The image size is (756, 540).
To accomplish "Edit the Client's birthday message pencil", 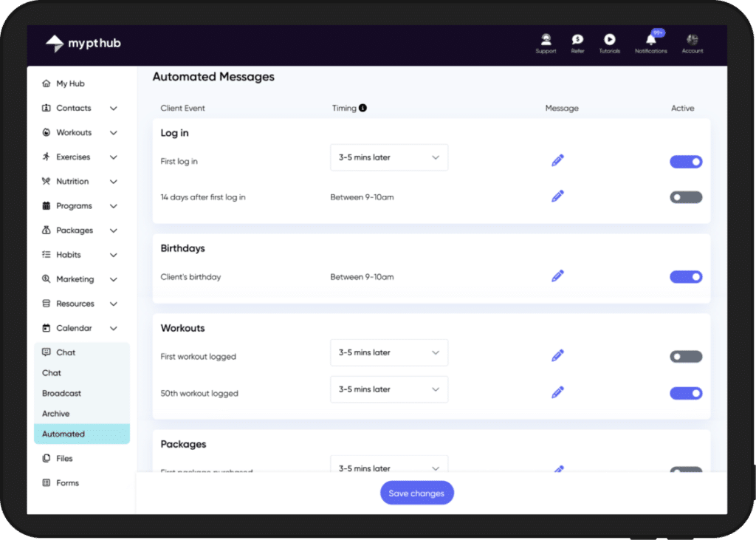I will click(x=557, y=276).
